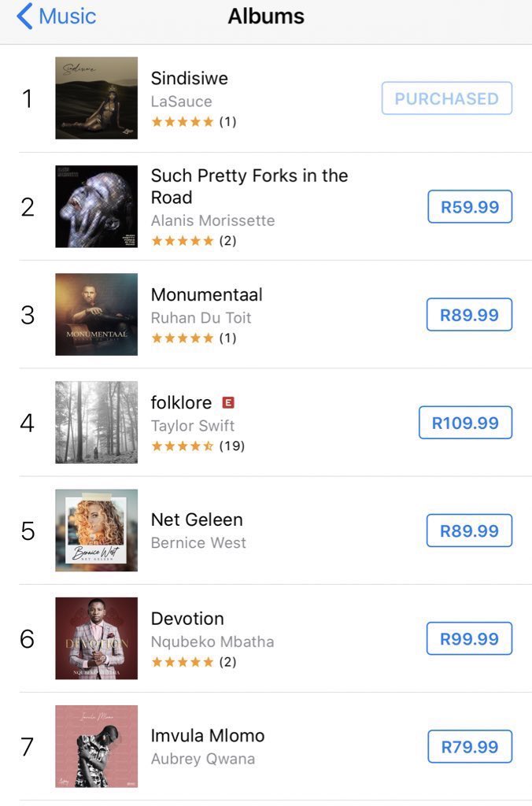Viewport: 532px width, 806px height.
Task: Buy Imvula Mlomo for R79.99
Action: tap(470, 746)
